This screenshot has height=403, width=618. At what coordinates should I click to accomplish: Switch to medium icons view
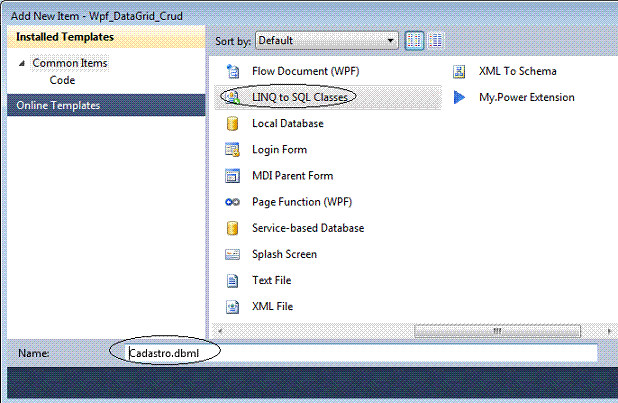[436, 41]
